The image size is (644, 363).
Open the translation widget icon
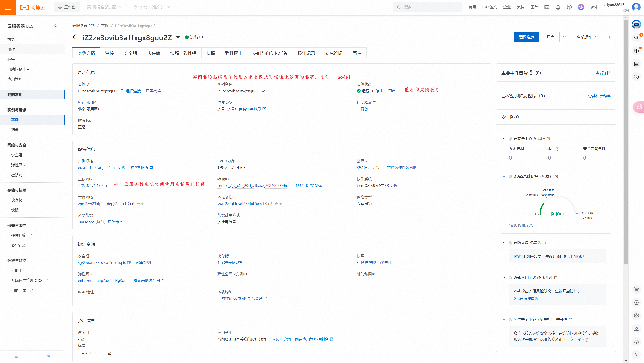tap(639, 107)
